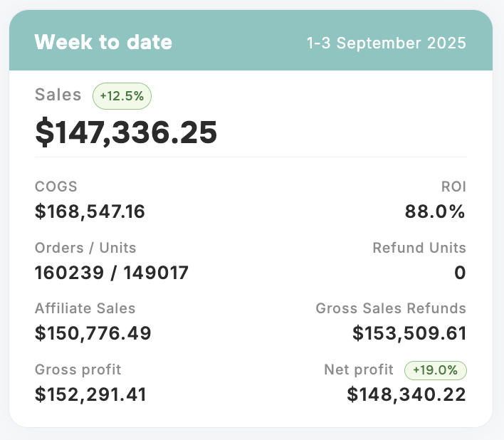Click the COGS label

(56, 187)
